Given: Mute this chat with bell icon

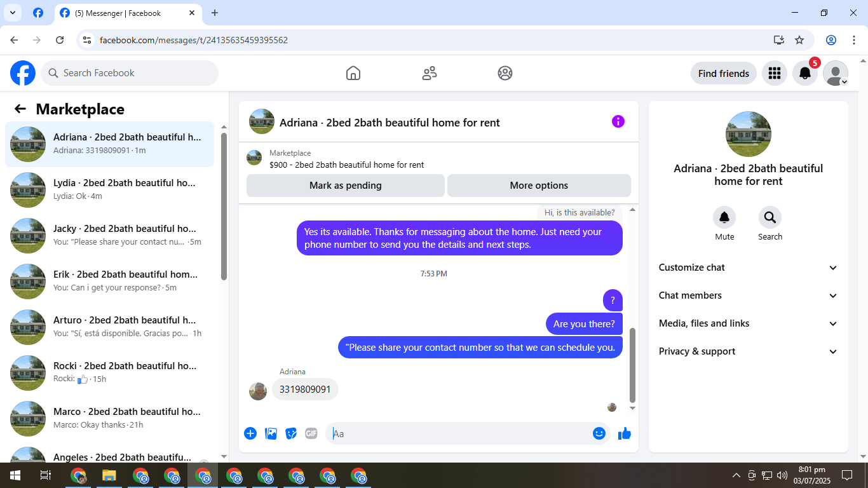Looking at the screenshot, I should pyautogui.click(x=724, y=218).
